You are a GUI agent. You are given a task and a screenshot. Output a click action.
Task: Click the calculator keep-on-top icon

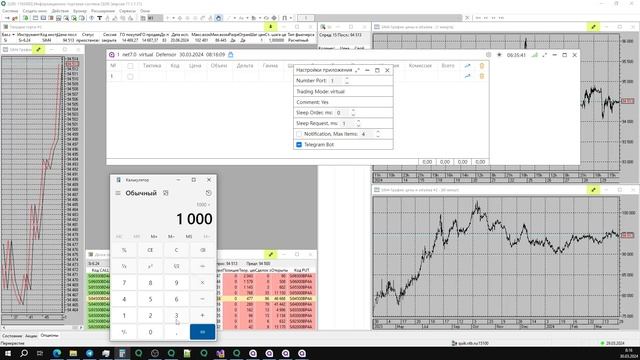[165, 193]
